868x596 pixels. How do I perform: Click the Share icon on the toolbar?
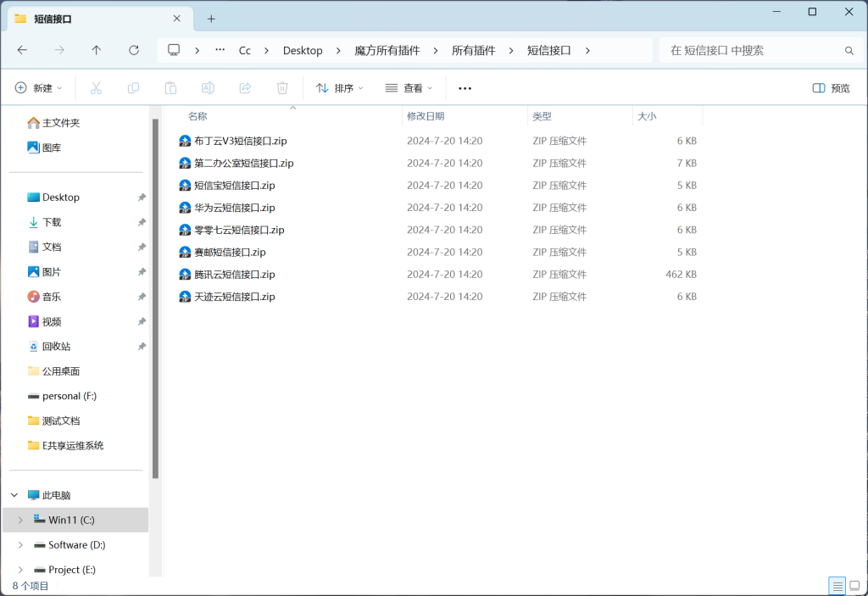click(x=244, y=87)
